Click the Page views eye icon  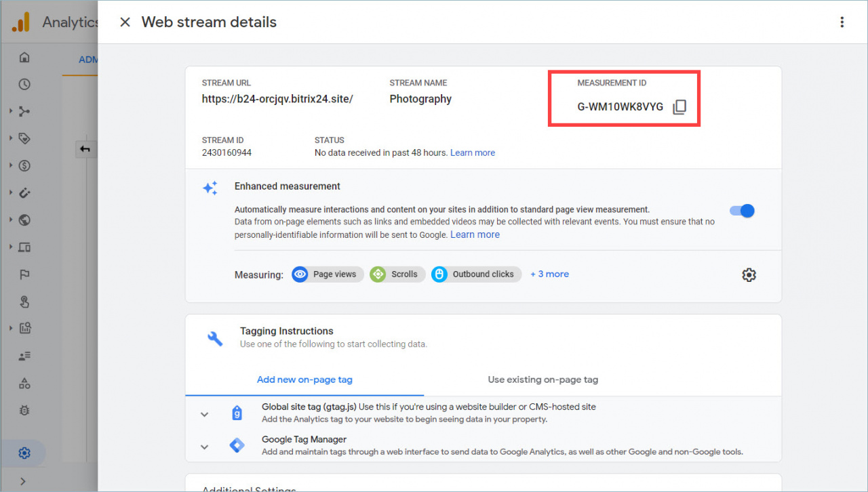[x=300, y=274]
